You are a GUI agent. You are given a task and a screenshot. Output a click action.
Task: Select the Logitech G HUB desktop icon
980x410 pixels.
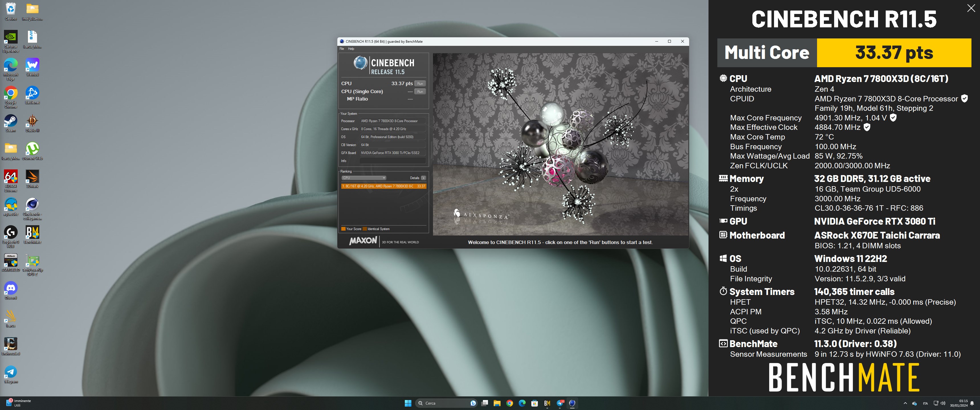pyautogui.click(x=11, y=237)
